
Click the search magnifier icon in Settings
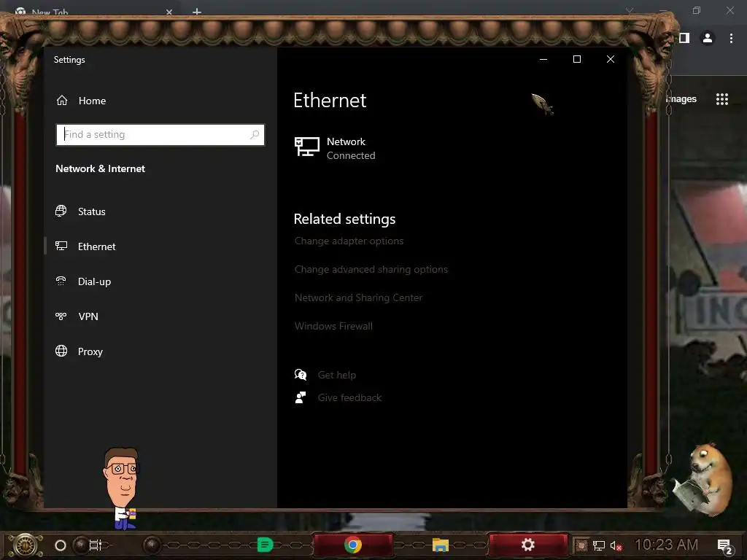[255, 135]
